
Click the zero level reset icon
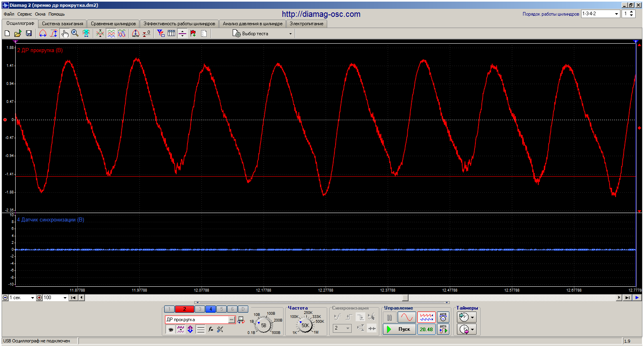point(147,34)
